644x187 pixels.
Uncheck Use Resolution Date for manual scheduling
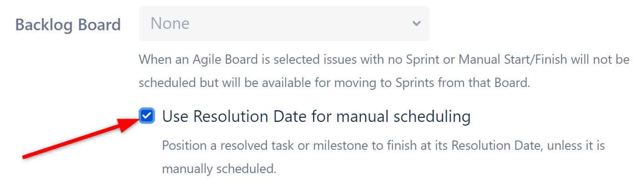[x=147, y=116]
